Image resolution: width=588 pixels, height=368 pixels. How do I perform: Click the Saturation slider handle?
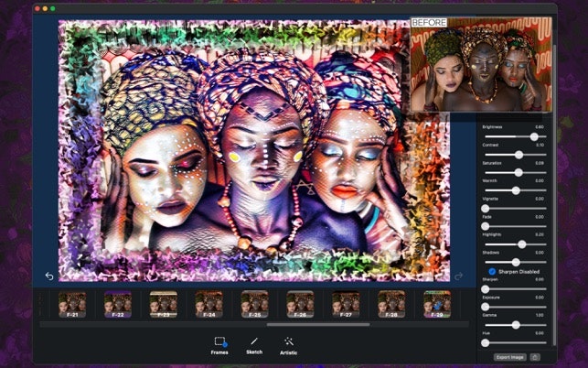coord(519,173)
